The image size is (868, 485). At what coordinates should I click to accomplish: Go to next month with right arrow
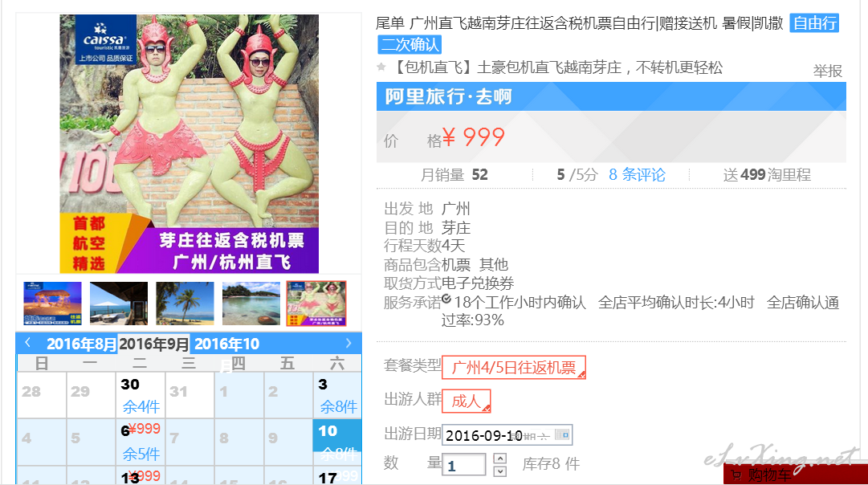pyautogui.click(x=348, y=343)
